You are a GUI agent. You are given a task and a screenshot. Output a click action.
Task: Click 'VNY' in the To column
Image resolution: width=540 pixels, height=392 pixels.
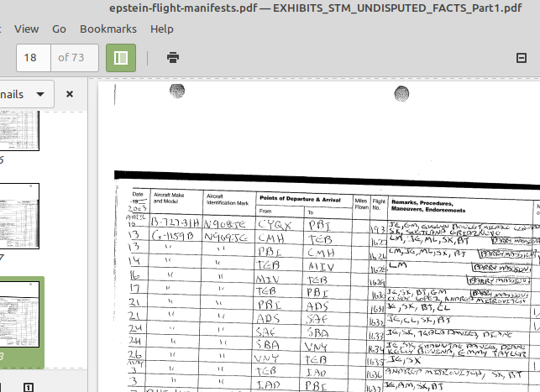coord(316,347)
